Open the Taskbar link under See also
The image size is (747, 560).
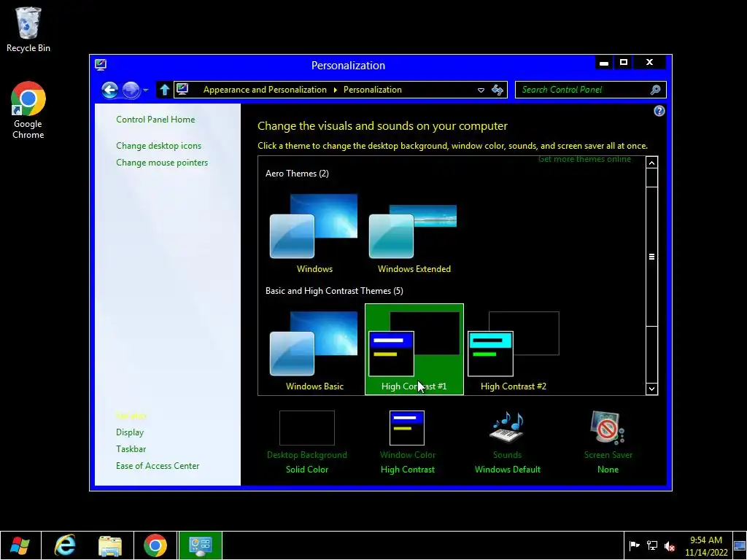tap(131, 449)
